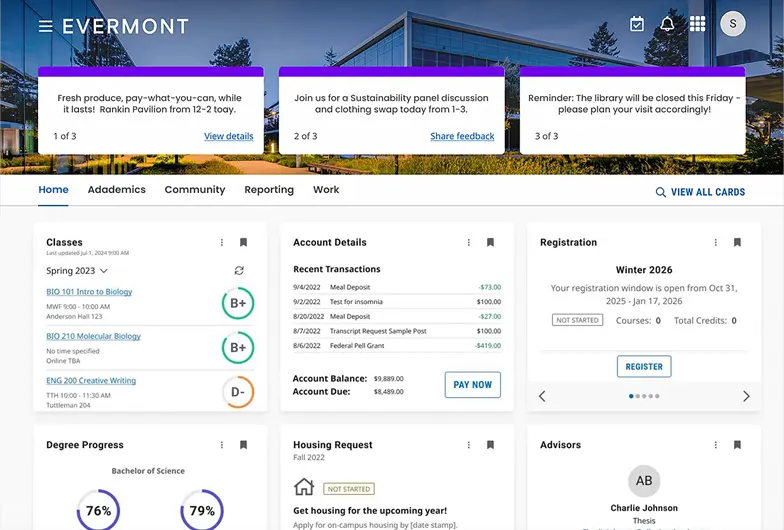The height and width of the screenshot is (530, 784).
Task: Open ENG 200 Creative Writing course
Action: (x=91, y=380)
